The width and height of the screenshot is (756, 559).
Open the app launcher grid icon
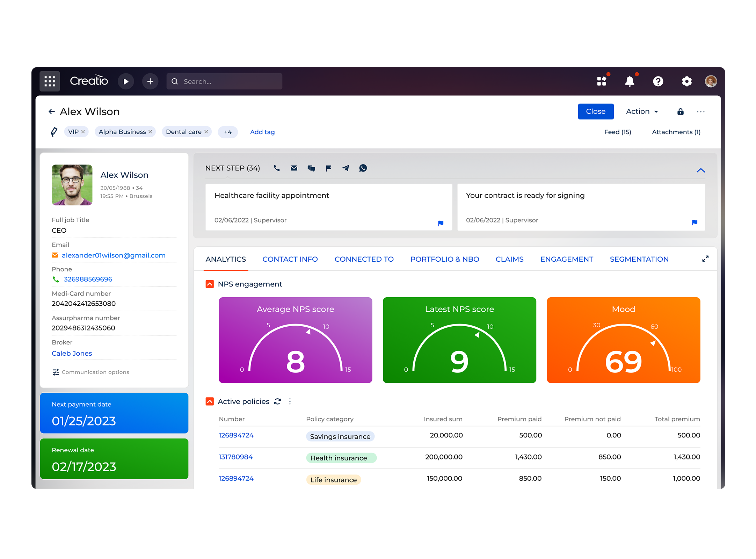[x=50, y=81]
